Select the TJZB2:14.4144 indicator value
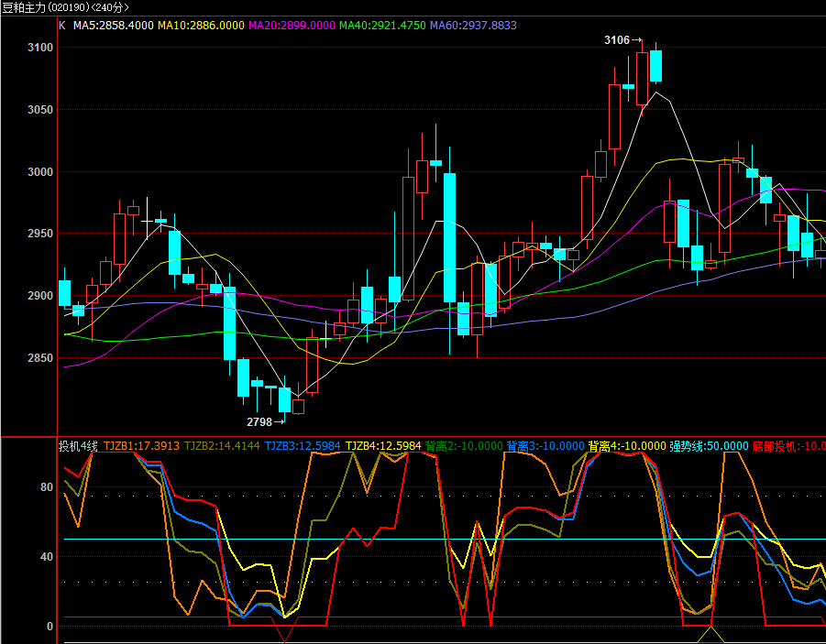 pos(222,446)
